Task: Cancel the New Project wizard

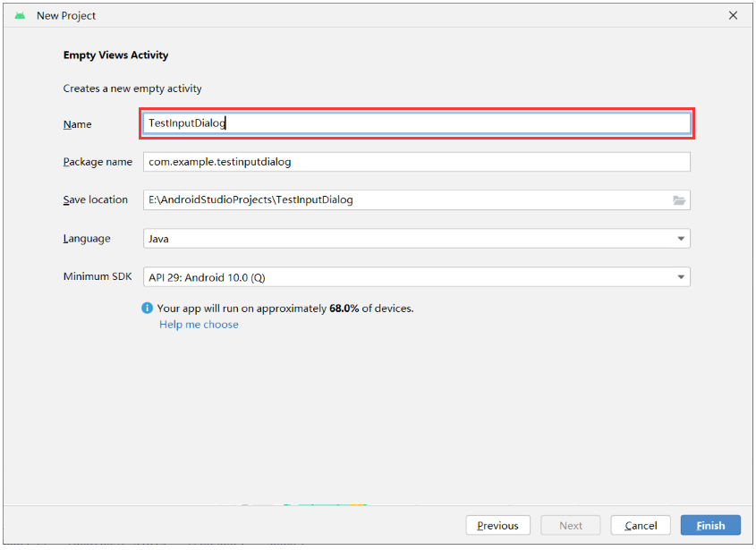Action: 641,526
